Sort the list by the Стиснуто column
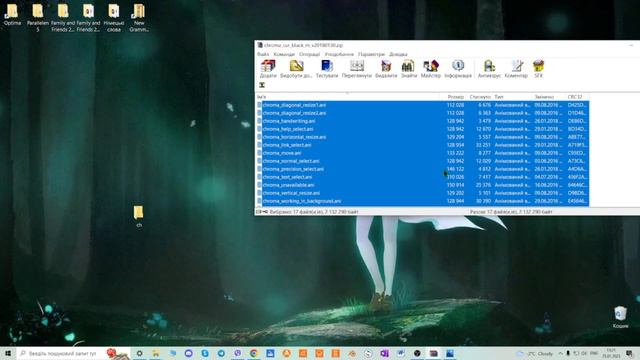Image resolution: width=640 pixels, height=360 pixels. point(480,97)
